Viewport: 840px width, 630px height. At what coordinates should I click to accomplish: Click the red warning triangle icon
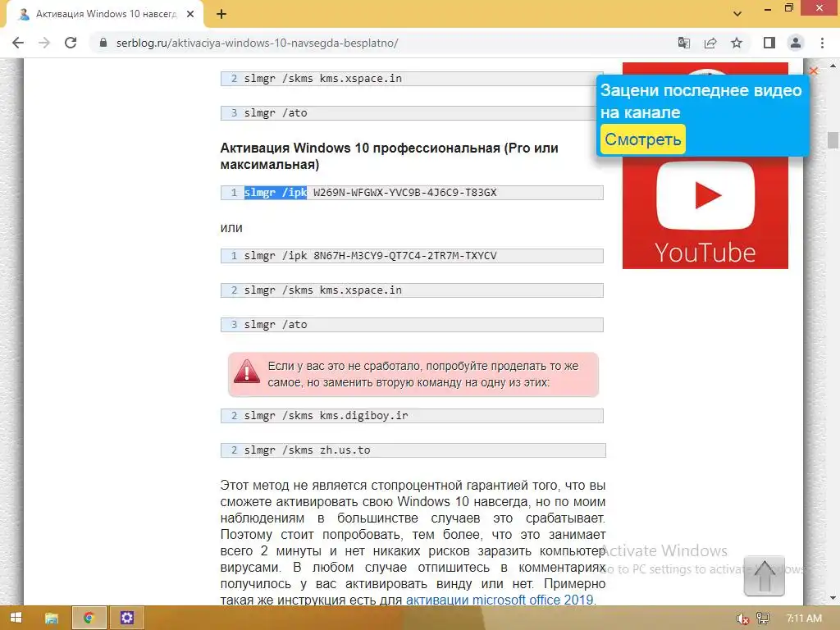(247, 371)
